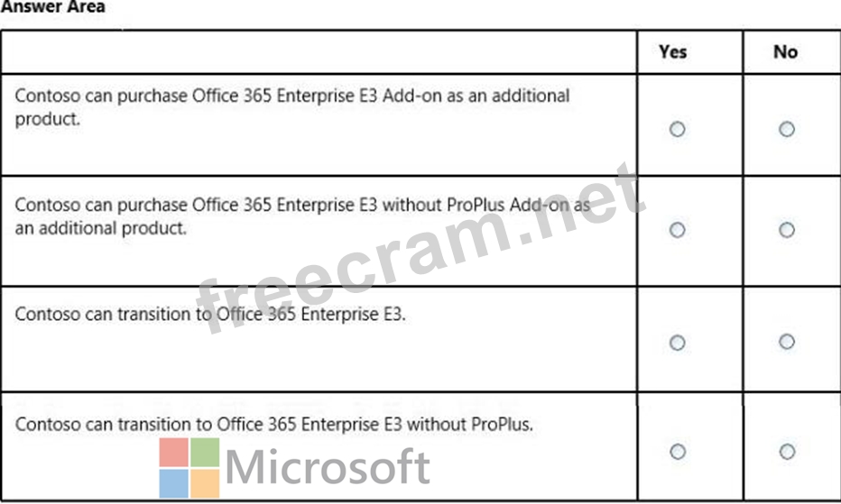The image size is (841, 504).
Task: Pick No for transition to E3 without ProPlus
Action: coord(787,452)
